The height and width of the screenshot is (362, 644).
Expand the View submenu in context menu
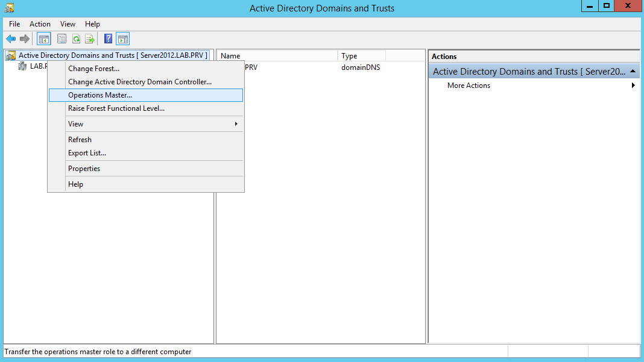click(146, 124)
